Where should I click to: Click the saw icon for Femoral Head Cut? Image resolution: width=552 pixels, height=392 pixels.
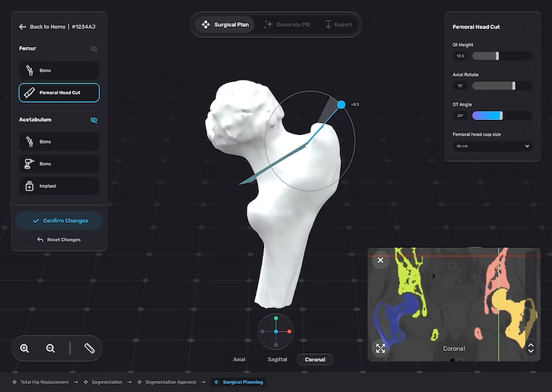29,93
